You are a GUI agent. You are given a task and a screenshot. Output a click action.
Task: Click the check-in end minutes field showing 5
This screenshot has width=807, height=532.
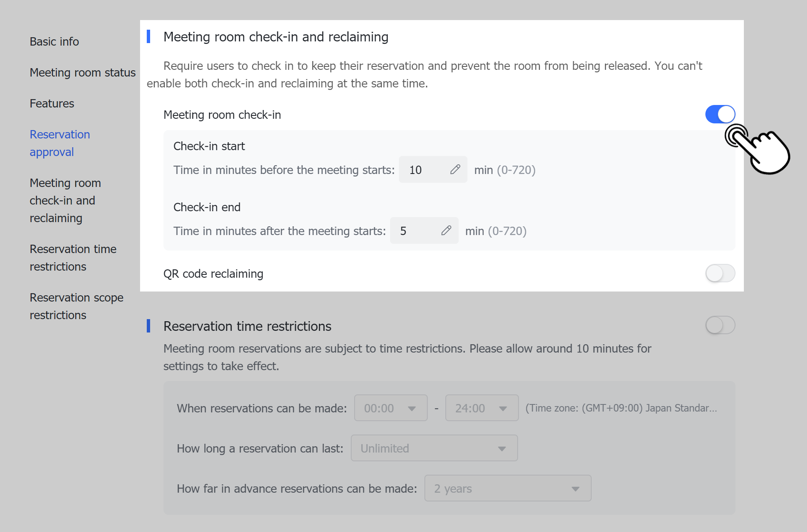[408, 230]
